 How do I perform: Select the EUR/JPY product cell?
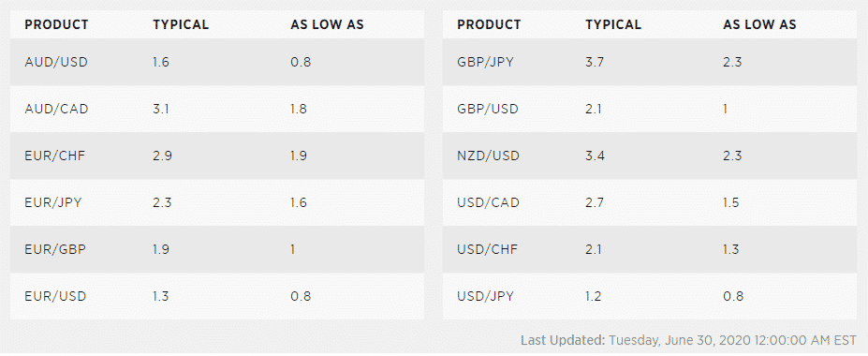click(53, 202)
